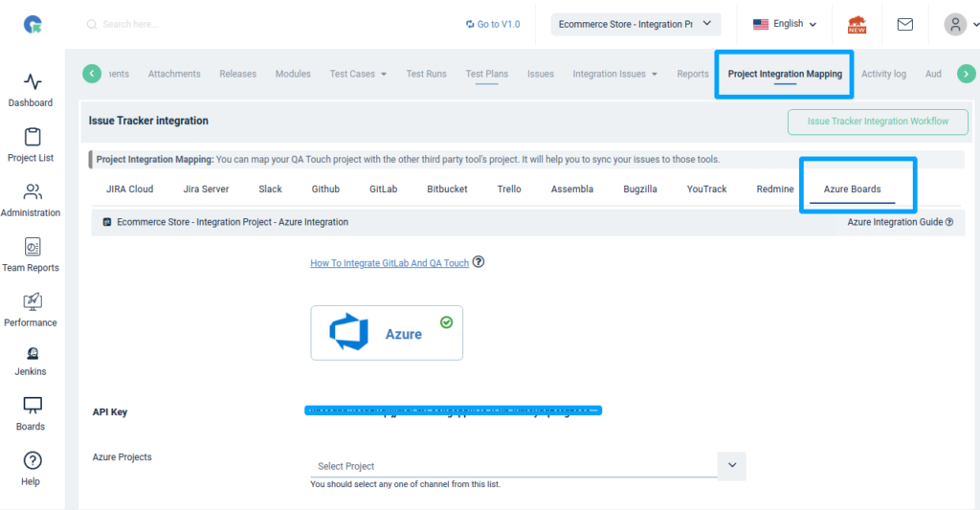Open the mail envelope icon
Screen dimensions: 980x510
point(904,24)
